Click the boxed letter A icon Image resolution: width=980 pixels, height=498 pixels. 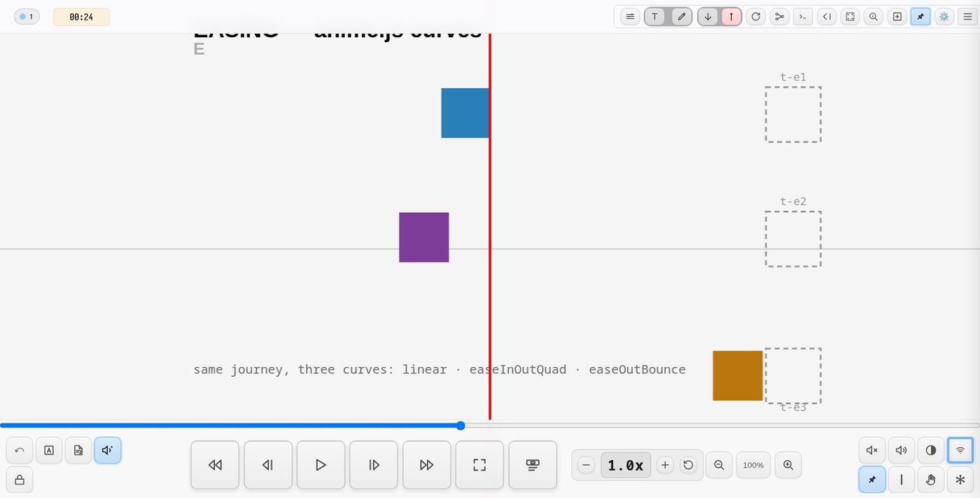(49, 450)
